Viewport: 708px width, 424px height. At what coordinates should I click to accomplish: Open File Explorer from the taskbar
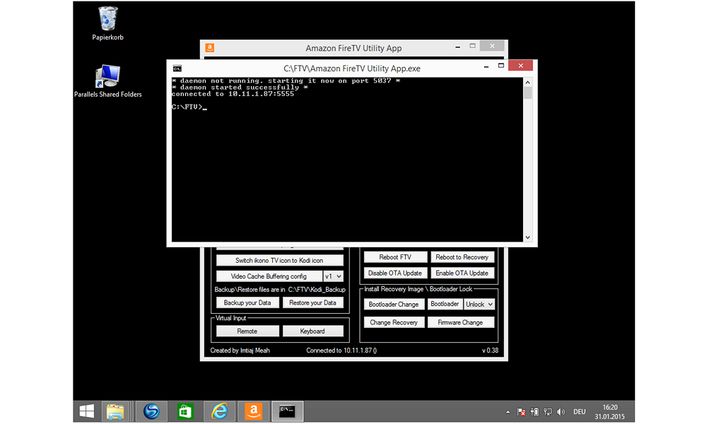point(116,411)
